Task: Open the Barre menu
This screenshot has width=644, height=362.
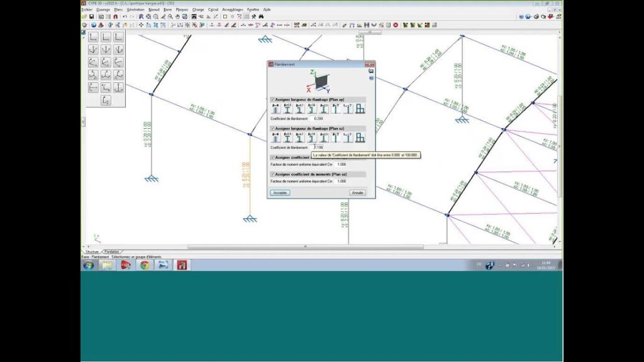Action: coord(167,10)
